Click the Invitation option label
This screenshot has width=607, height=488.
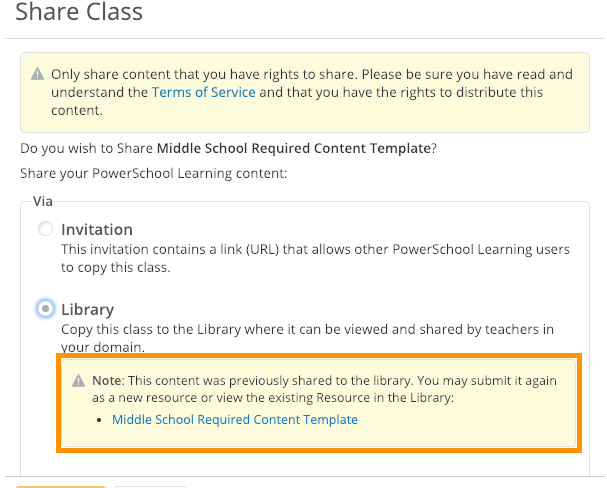[x=96, y=230]
